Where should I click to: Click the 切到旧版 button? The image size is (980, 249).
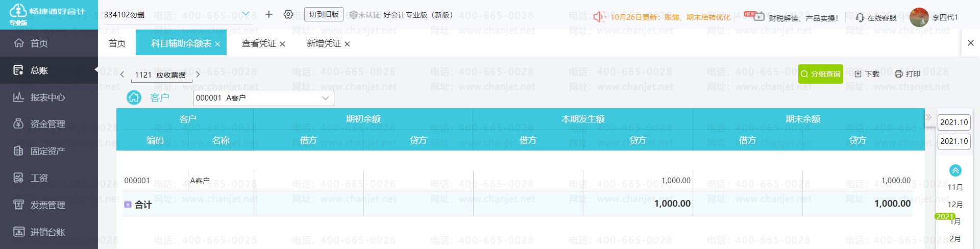click(x=324, y=14)
